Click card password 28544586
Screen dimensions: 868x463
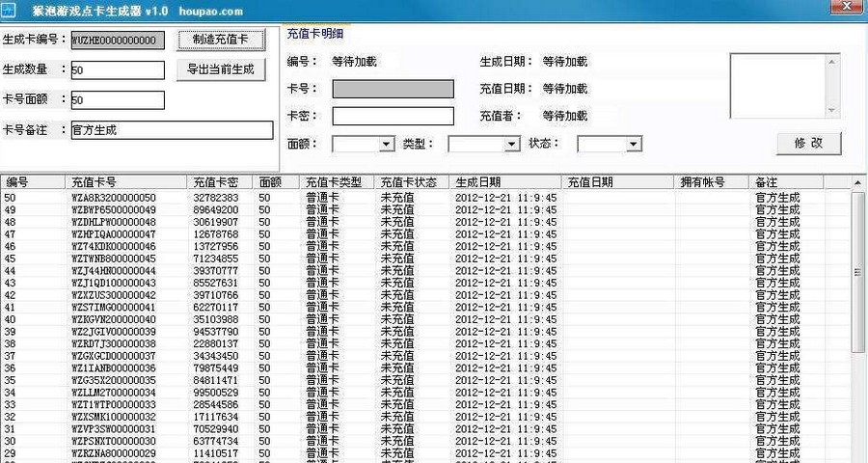click(x=216, y=405)
